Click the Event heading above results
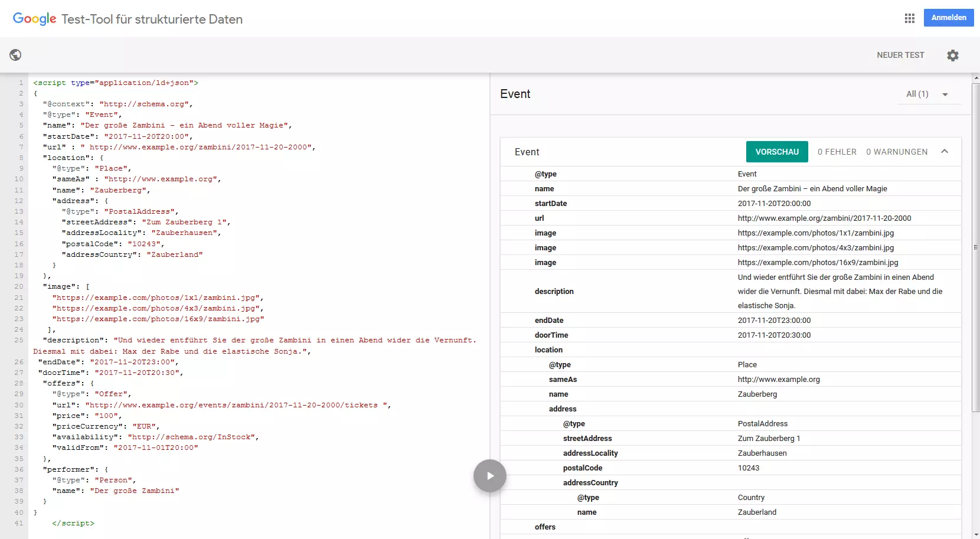 point(515,94)
